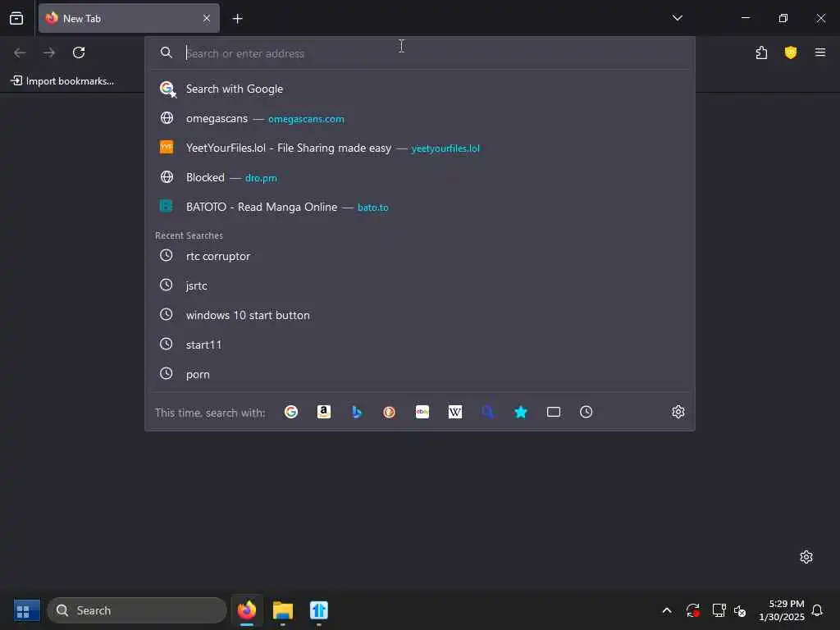This screenshot has height=630, width=840.
Task: Open BATOTO Read Manga Online suggestion
Action: click(420, 207)
